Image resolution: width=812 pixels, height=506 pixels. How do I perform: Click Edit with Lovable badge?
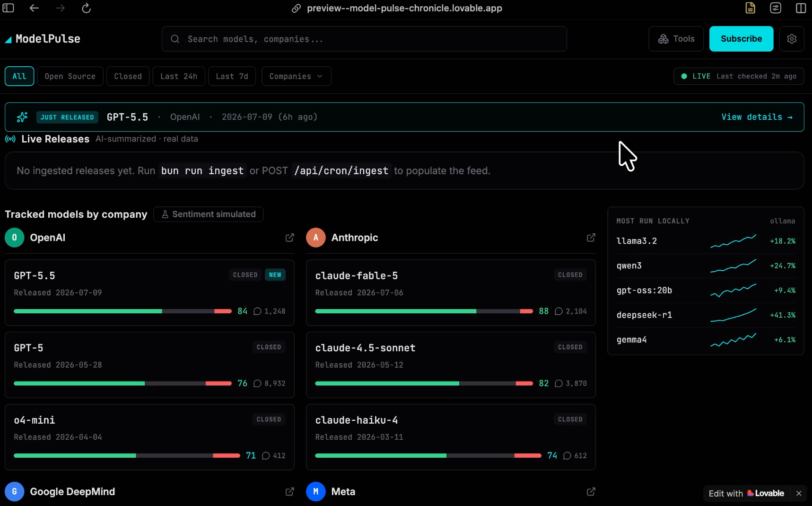(x=746, y=493)
